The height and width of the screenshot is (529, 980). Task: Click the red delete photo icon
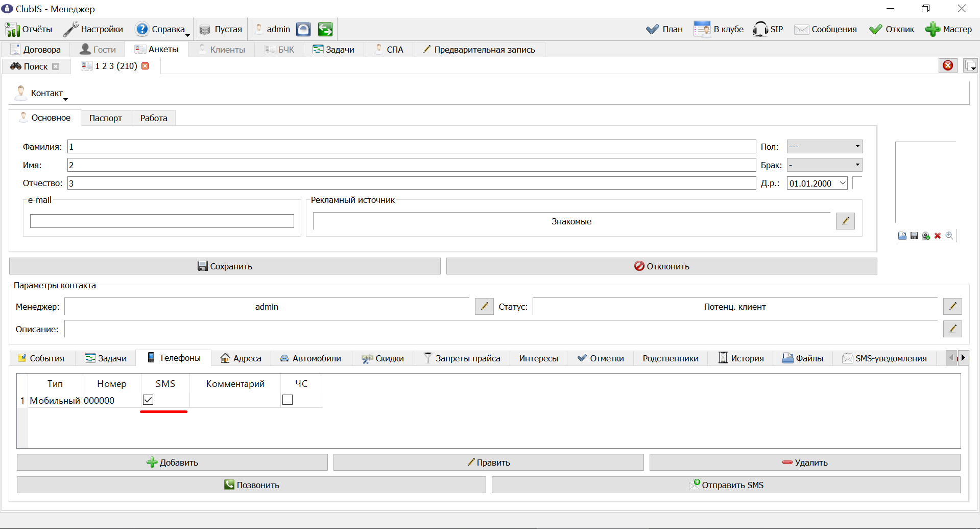click(938, 236)
